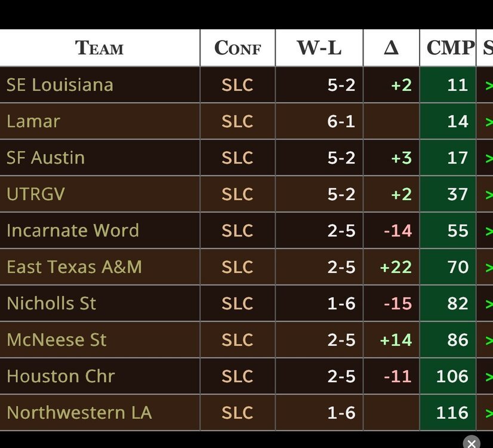Sort by the Δ change column header
The image size is (493, 448).
(x=391, y=48)
